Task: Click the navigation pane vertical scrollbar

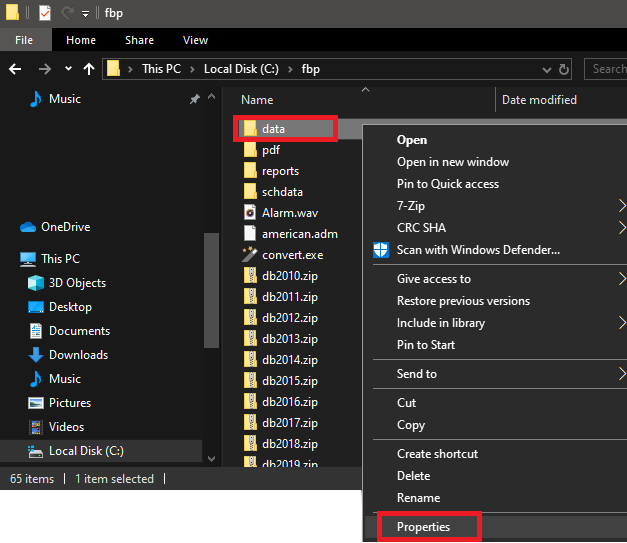Action: [x=211, y=290]
